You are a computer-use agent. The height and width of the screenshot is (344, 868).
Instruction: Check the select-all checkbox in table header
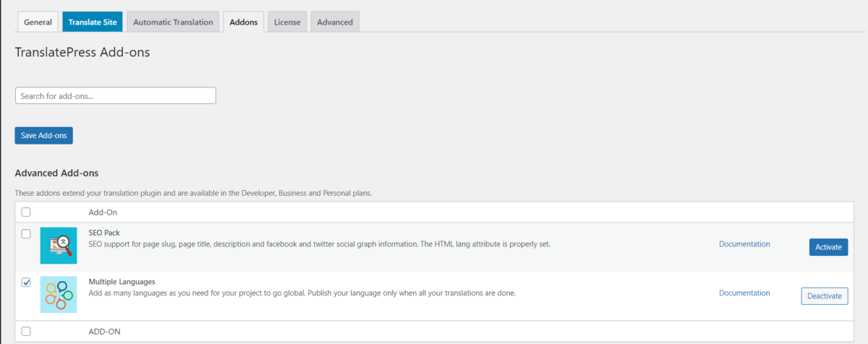[26, 212]
